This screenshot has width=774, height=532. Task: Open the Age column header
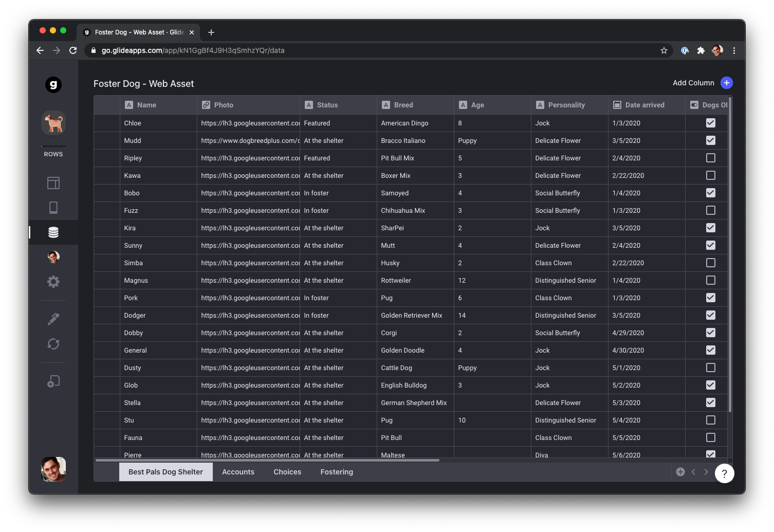click(x=492, y=105)
